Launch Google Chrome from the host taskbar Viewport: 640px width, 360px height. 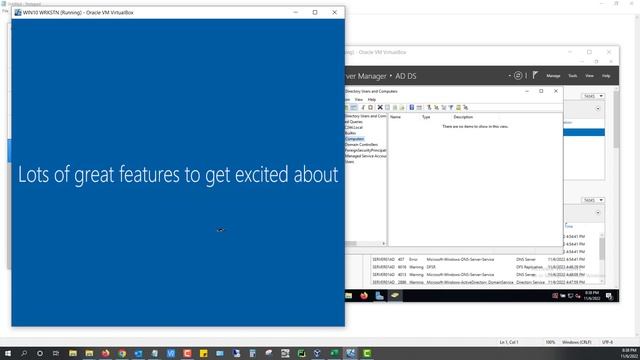[x=122, y=353]
